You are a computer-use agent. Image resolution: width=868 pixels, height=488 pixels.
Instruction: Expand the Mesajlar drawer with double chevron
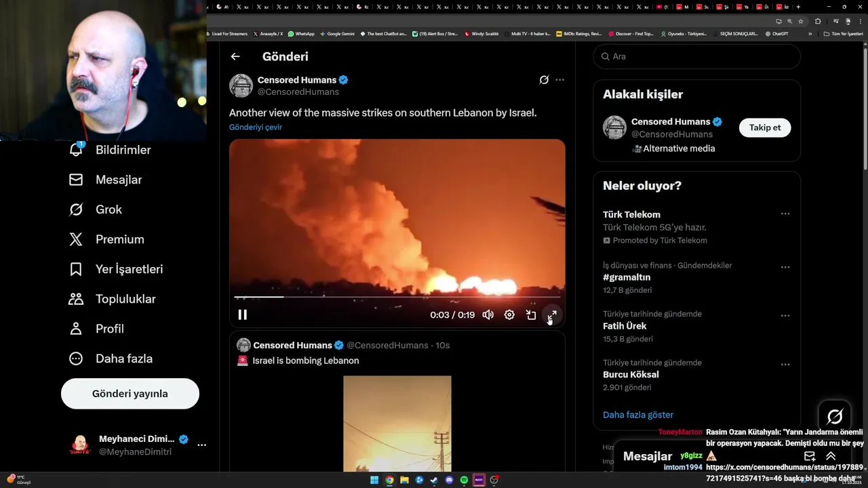click(831, 456)
